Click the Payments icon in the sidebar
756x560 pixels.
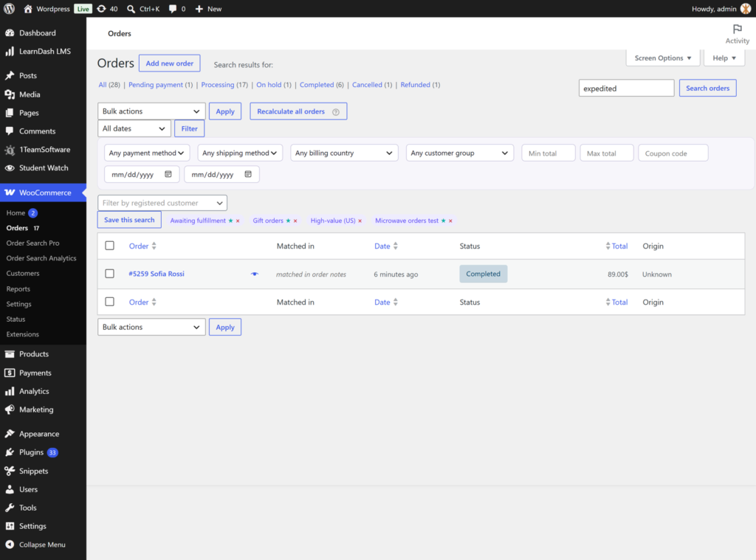(10, 373)
